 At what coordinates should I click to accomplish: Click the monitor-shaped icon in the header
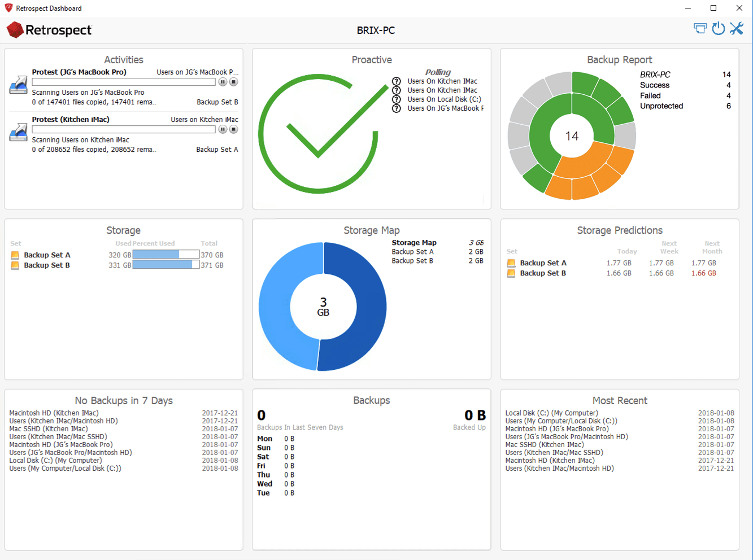700,29
